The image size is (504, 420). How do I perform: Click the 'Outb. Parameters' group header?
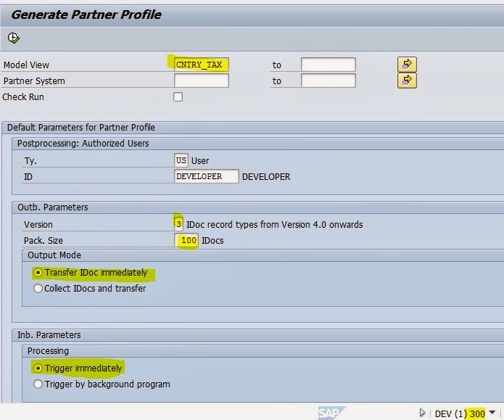pos(53,207)
